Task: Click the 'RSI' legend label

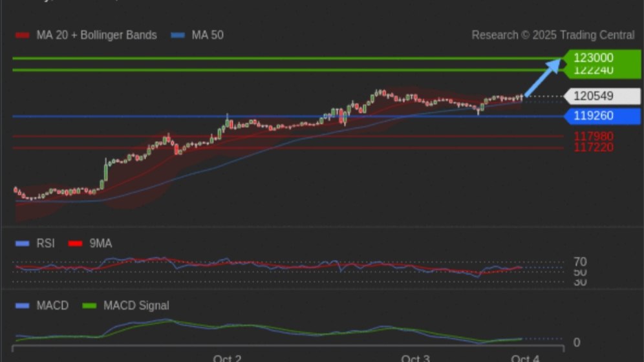Action: pyautogui.click(x=45, y=244)
